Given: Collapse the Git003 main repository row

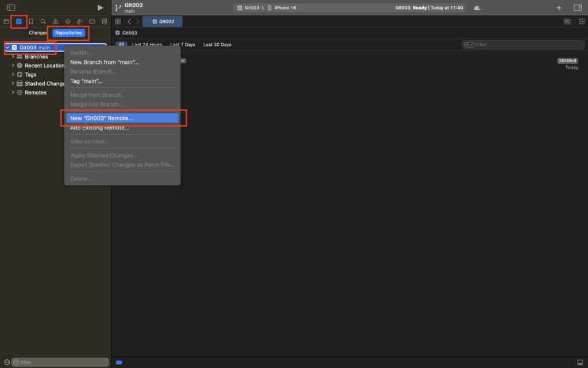Looking at the screenshot, I should click(7, 47).
